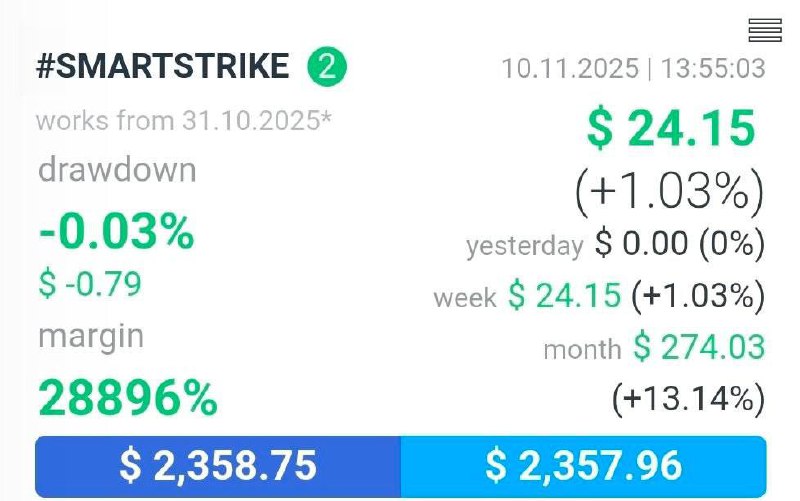
Task: Click the week $ 24.15 profit row
Action: tap(599, 296)
